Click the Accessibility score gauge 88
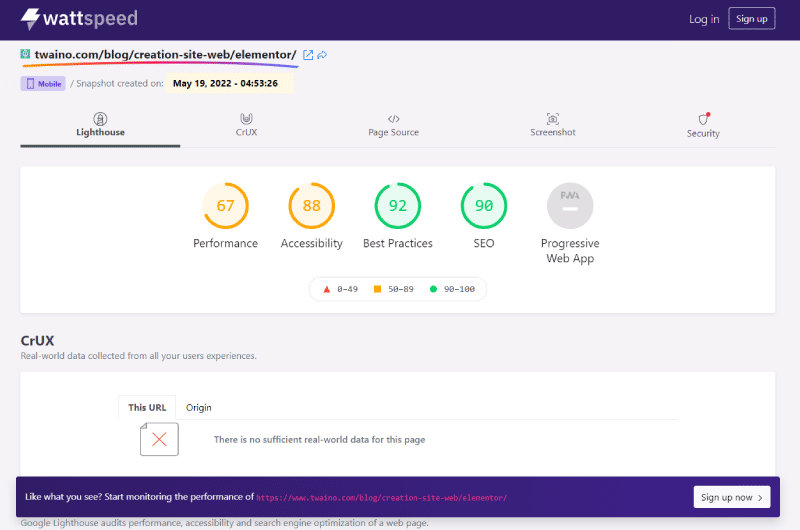 (x=312, y=206)
